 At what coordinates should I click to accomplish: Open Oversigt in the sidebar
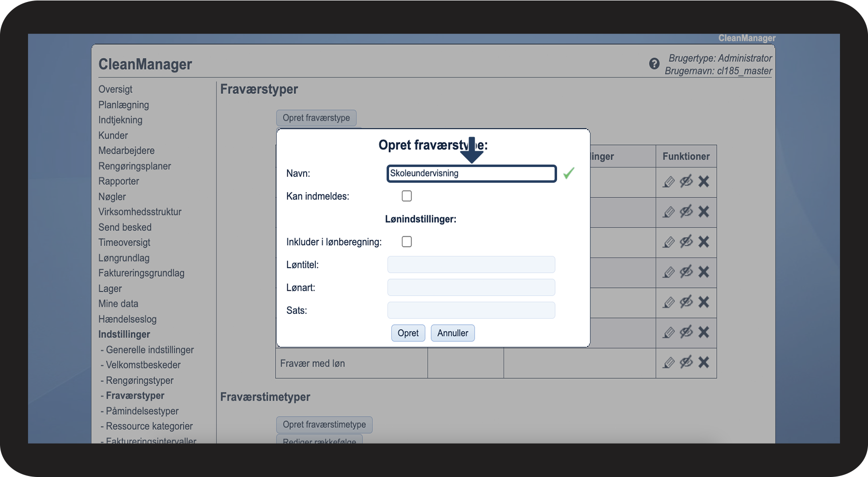(x=115, y=89)
